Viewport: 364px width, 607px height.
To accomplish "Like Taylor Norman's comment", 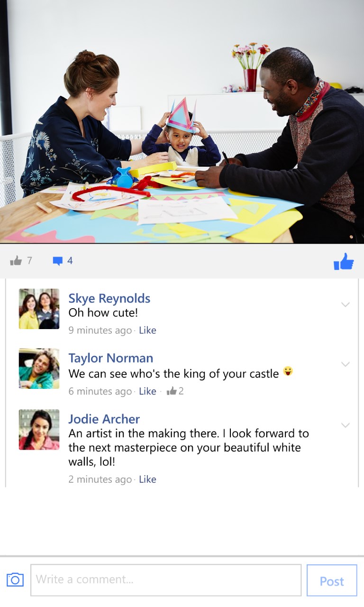I will (x=147, y=391).
